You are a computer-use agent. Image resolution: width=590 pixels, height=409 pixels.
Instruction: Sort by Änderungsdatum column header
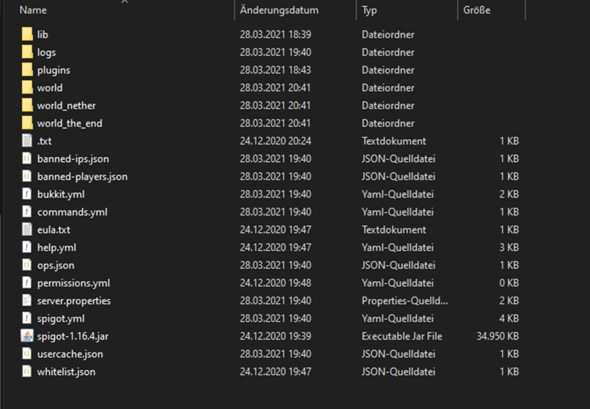click(279, 10)
